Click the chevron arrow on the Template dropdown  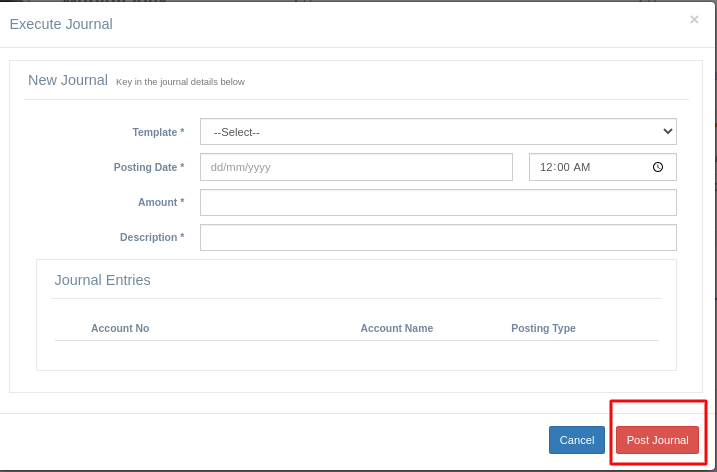pos(668,131)
